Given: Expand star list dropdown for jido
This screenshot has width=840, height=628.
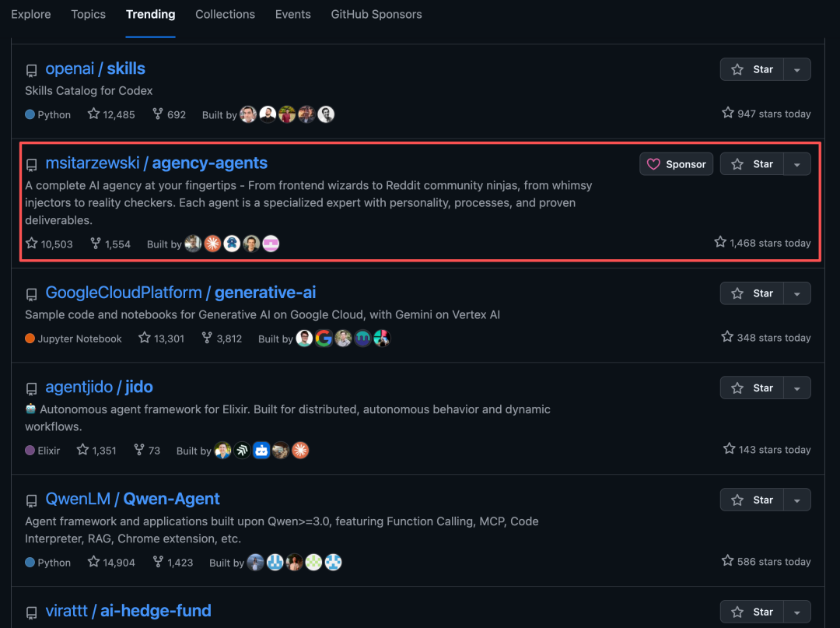Looking at the screenshot, I should click(797, 388).
